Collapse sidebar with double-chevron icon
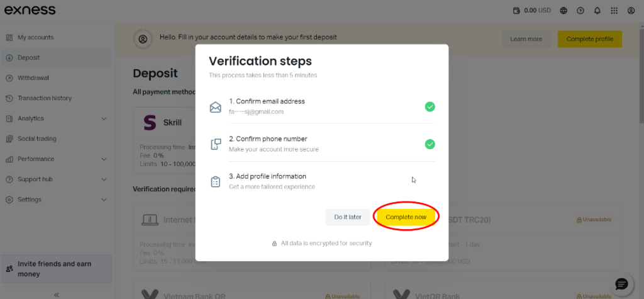This screenshot has width=644, height=299. [x=56, y=295]
